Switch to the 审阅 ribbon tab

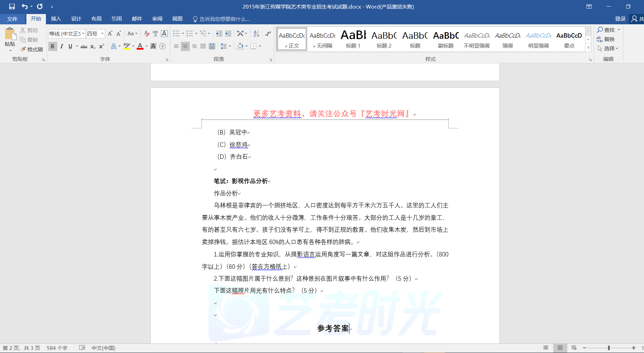click(x=157, y=19)
